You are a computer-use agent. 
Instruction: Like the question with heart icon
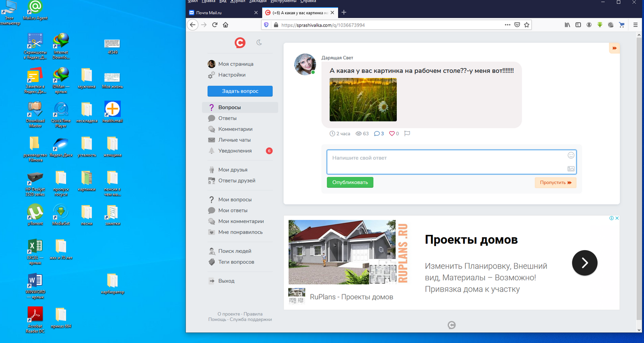[392, 134]
